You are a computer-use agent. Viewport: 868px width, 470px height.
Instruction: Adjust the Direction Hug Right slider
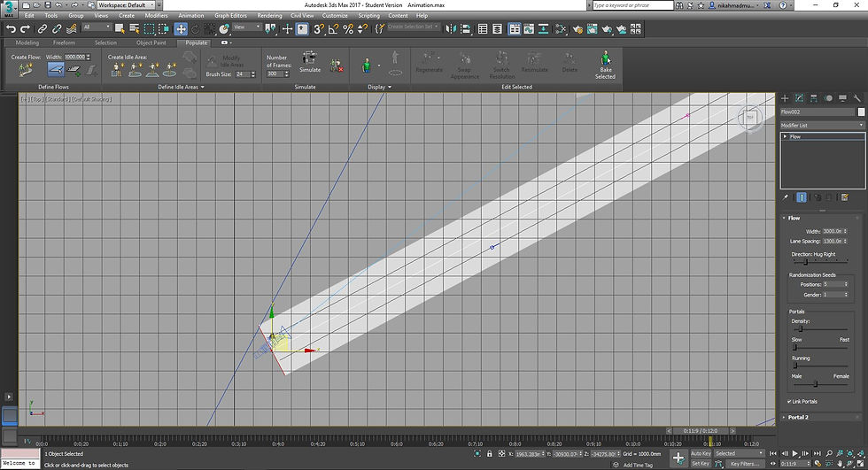(x=806, y=261)
